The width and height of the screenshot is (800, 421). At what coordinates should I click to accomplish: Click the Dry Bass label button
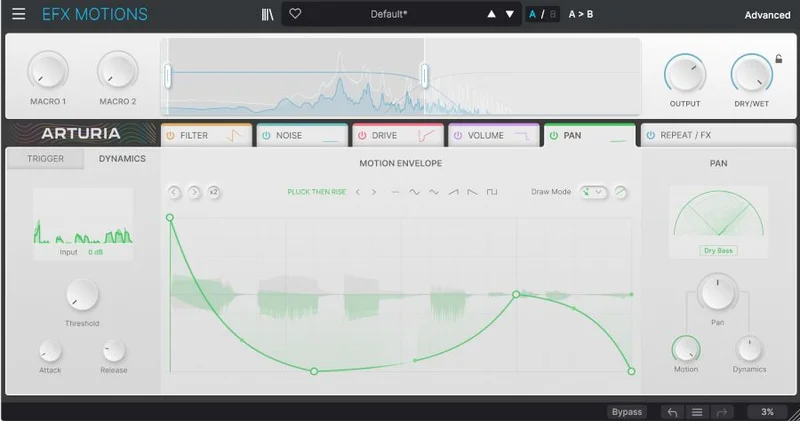(718, 251)
